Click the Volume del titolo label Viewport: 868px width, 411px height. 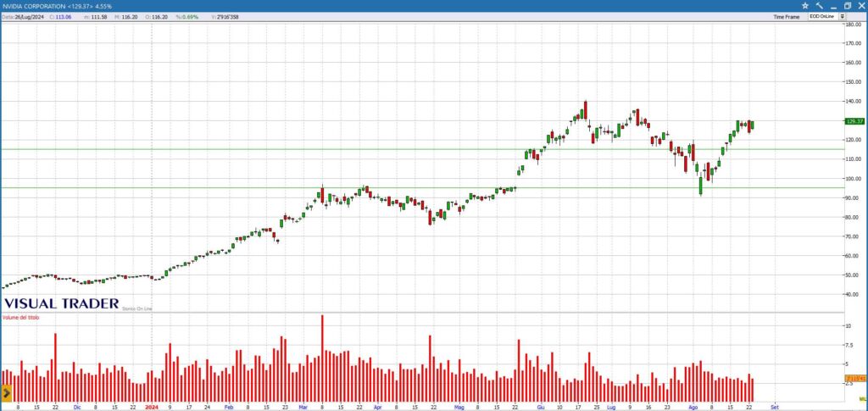pyautogui.click(x=20, y=318)
